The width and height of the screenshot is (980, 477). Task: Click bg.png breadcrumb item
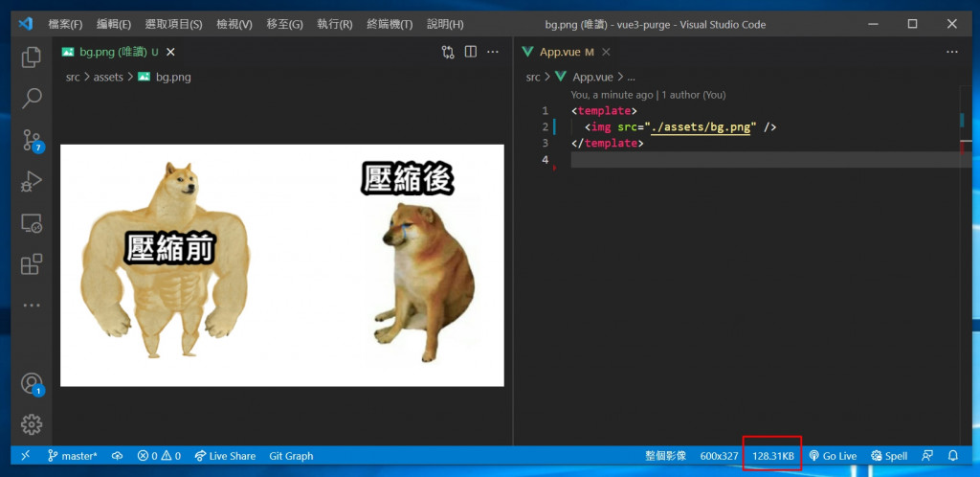165,78
